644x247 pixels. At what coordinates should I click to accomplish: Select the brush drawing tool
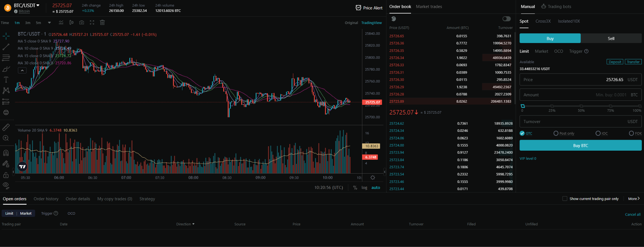pos(6,69)
